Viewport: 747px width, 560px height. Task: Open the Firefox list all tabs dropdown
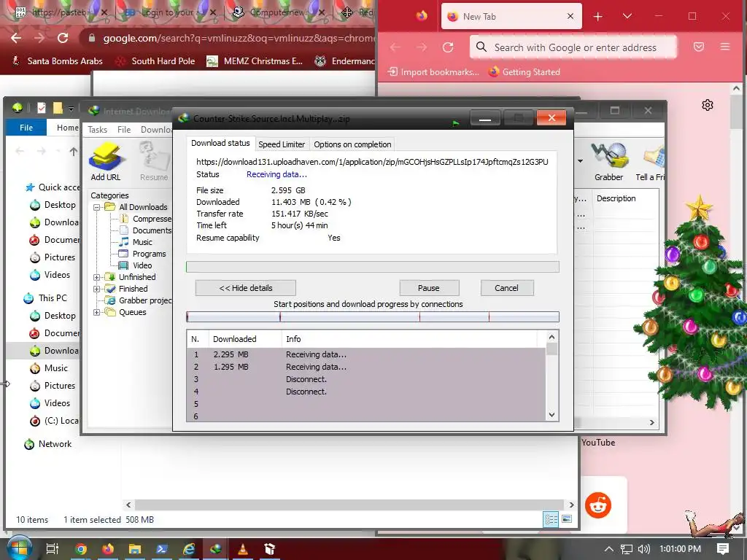(x=627, y=16)
